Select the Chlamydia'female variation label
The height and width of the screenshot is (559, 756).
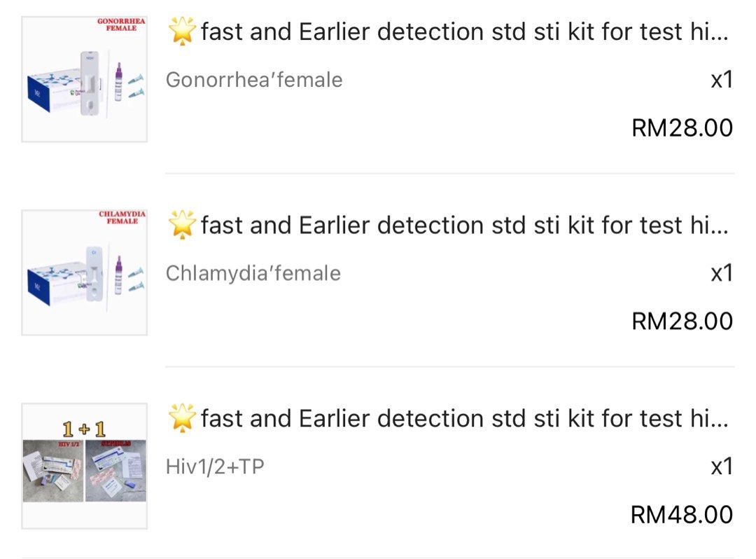point(252,272)
